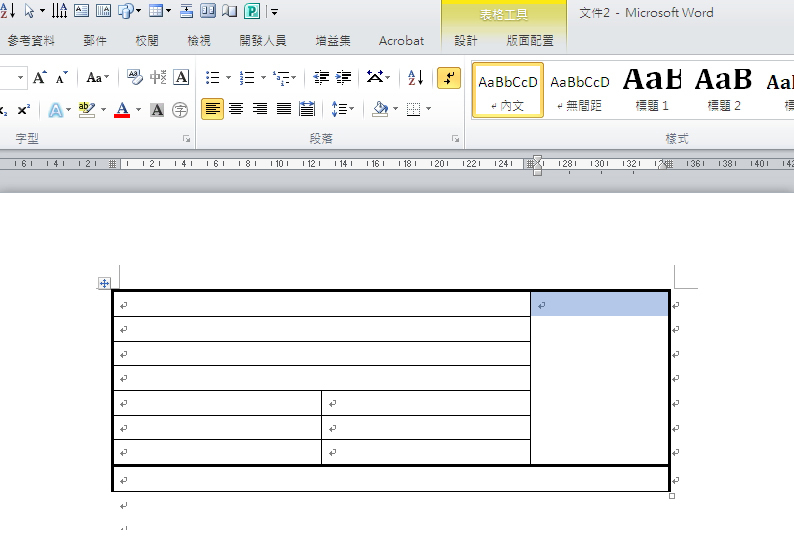This screenshot has height=545, width=794.
Task: Align text to the right
Action: (x=260, y=108)
